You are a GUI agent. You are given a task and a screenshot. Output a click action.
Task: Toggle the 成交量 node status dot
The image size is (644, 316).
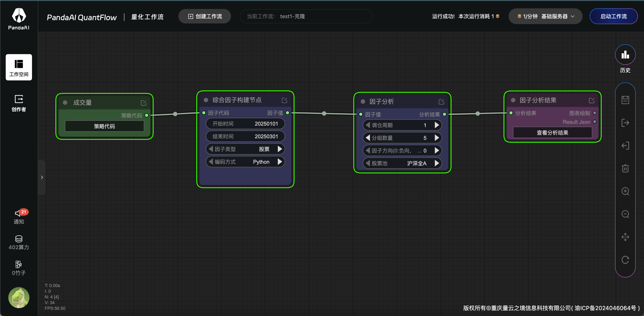pos(65,103)
